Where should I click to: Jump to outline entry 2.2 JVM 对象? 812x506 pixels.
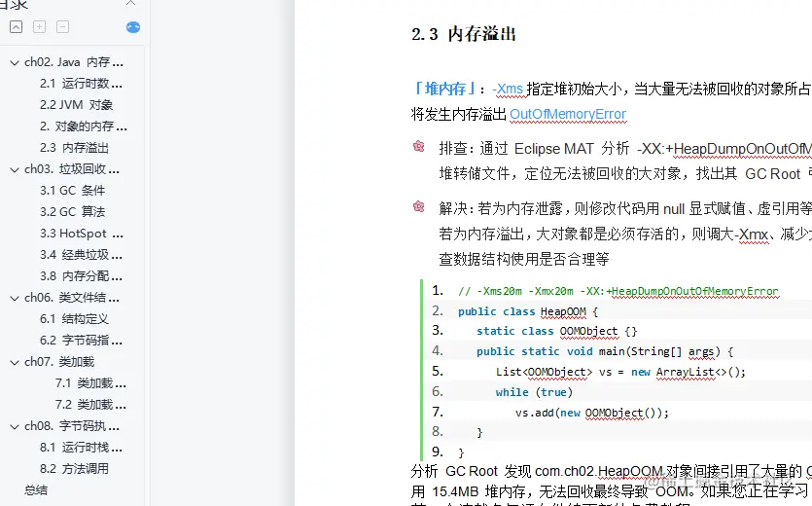tap(76, 105)
